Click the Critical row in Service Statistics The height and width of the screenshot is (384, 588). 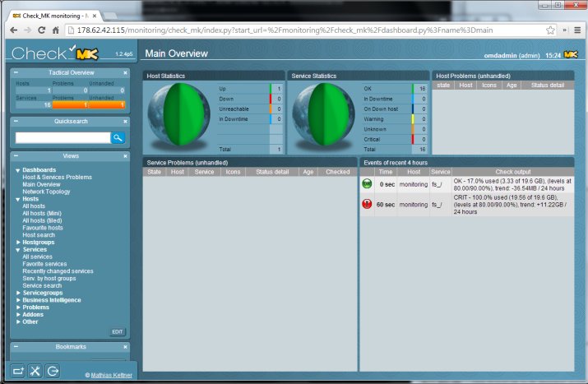(x=395, y=140)
